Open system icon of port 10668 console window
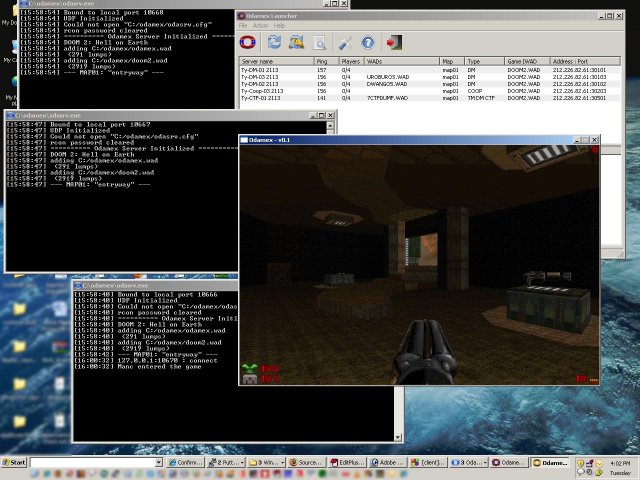 (x=24, y=3)
